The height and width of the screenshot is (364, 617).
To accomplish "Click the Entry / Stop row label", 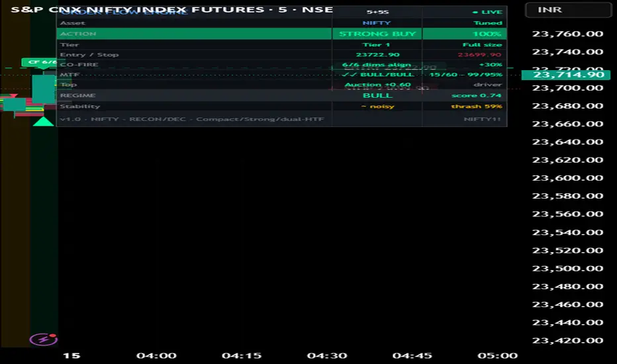I will point(89,55).
